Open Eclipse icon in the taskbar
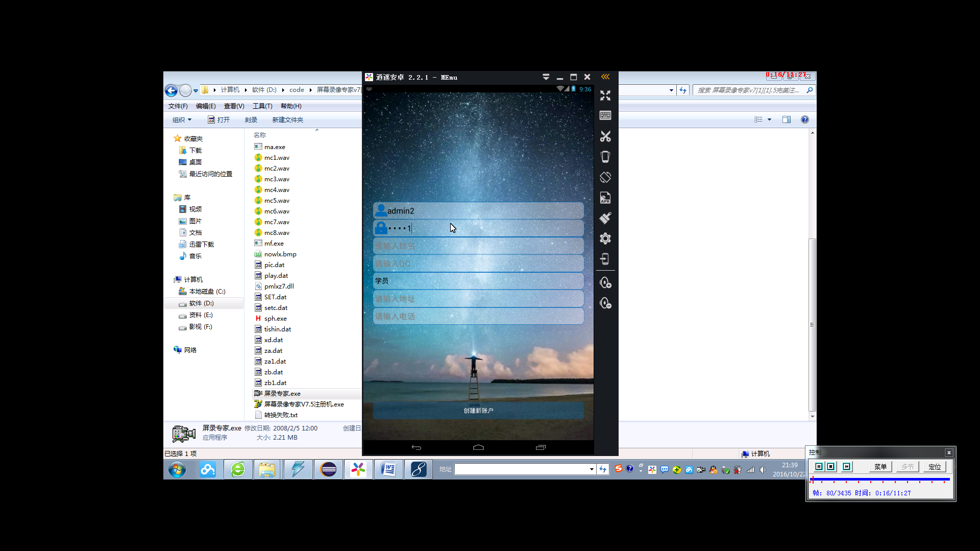The image size is (980, 551). click(x=329, y=469)
